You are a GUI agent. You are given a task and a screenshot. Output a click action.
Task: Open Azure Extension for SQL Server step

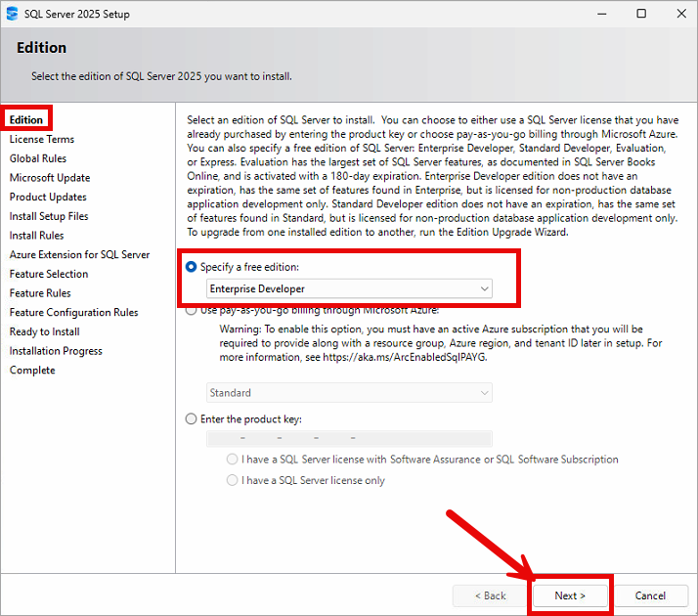pyautogui.click(x=79, y=254)
